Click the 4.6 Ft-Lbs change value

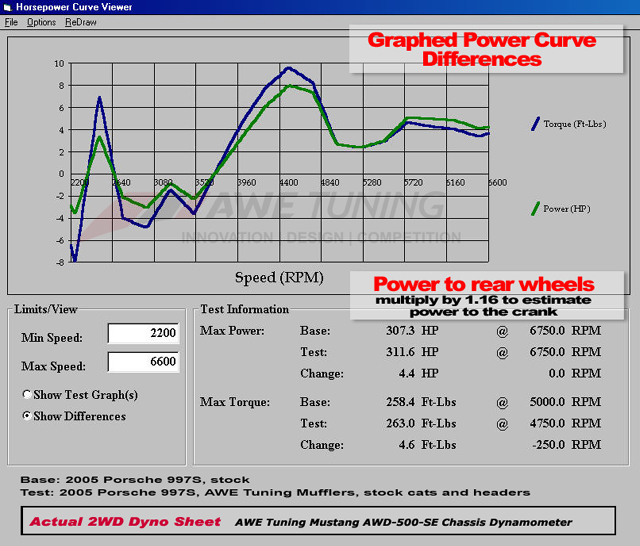pos(427,445)
